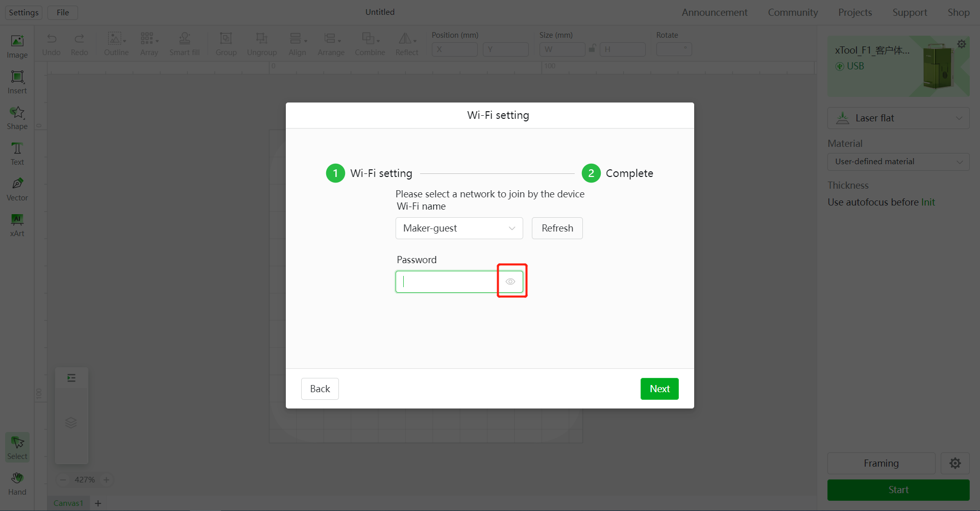
Task: Open the Outline tool dropdown
Action: [x=116, y=44]
